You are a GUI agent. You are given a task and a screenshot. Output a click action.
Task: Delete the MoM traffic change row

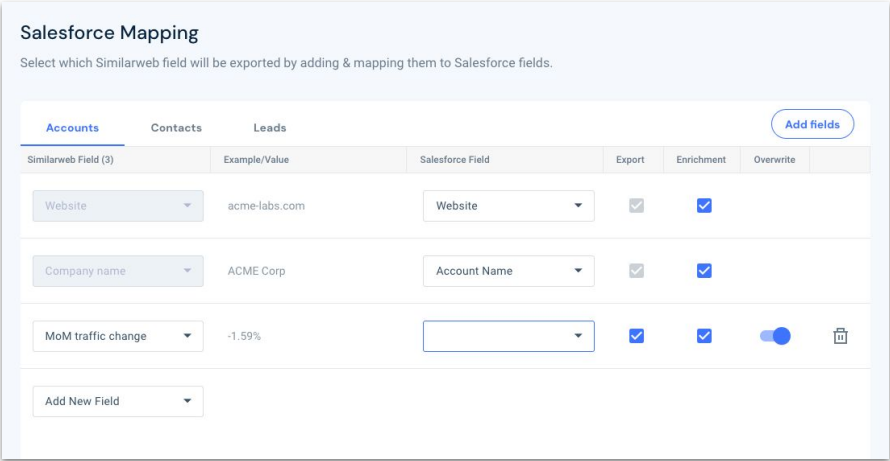pyautogui.click(x=840, y=336)
